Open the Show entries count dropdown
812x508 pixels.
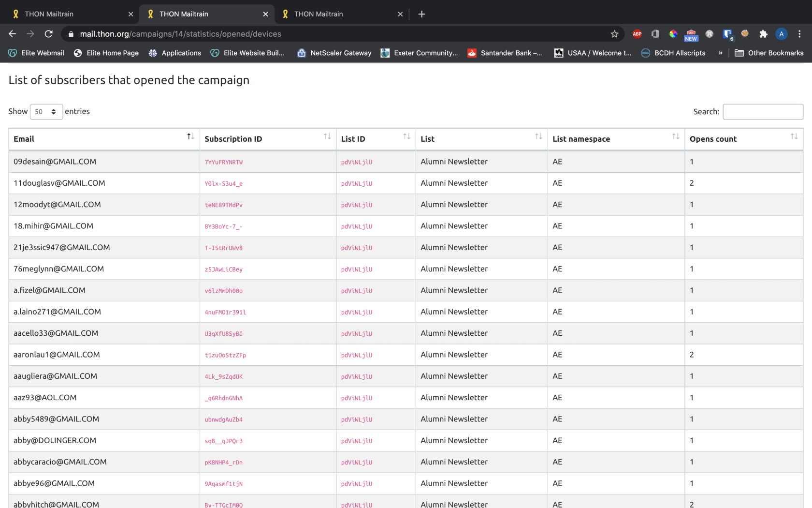click(x=46, y=112)
